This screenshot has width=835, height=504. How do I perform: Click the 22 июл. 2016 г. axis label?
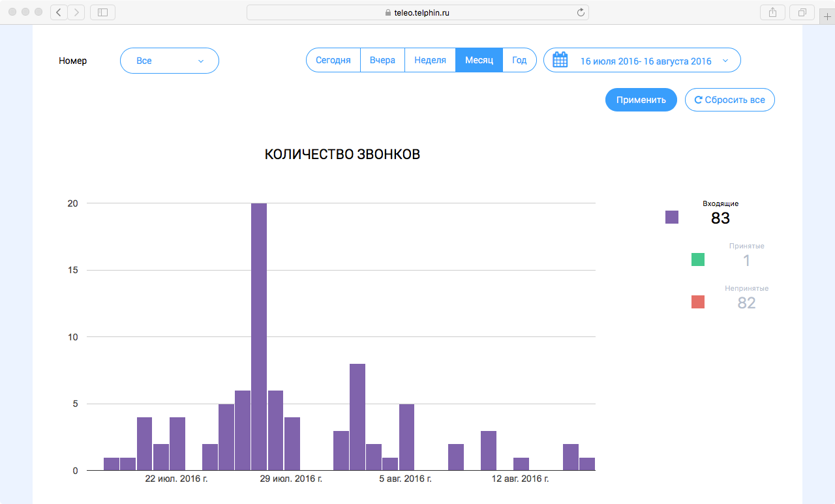[x=176, y=479]
